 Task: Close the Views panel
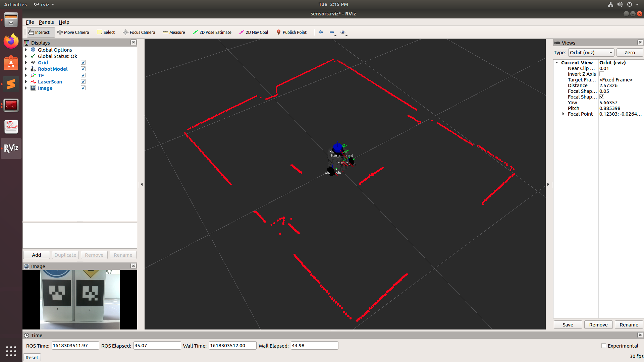point(640,42)
